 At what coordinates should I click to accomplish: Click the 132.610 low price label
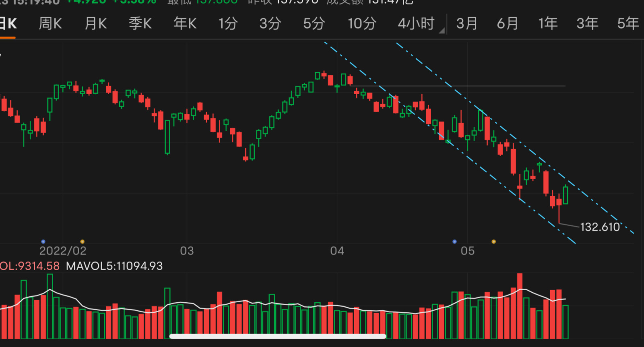pyautogui.click(x=600, y=227)
